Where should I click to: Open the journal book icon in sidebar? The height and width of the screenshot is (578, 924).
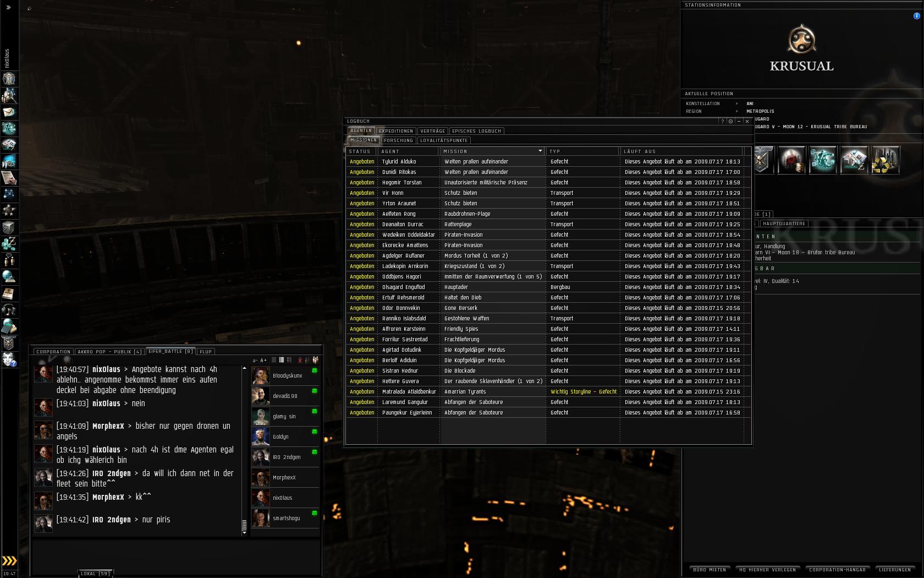point(9,293)
